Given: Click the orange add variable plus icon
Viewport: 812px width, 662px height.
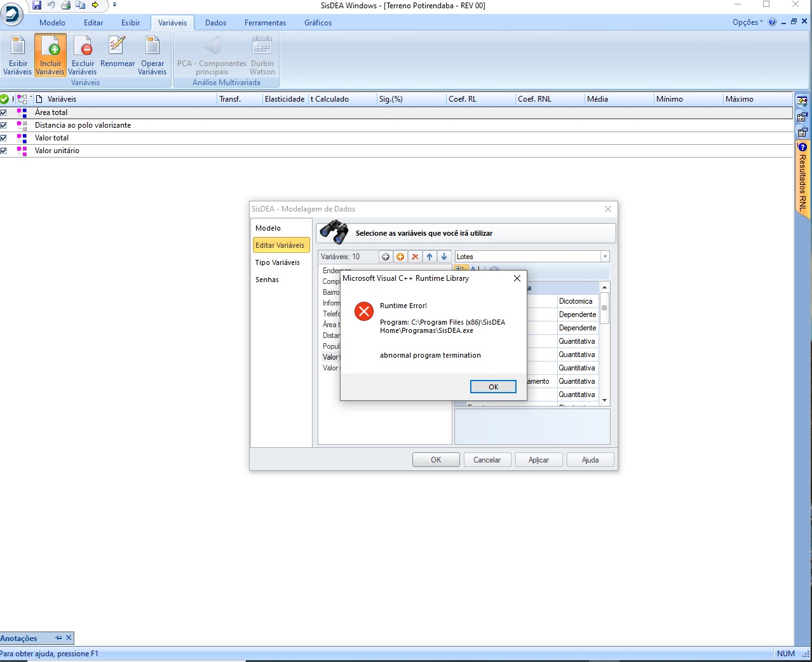Looking at the screenshot, I should click(x=400, y=257).
